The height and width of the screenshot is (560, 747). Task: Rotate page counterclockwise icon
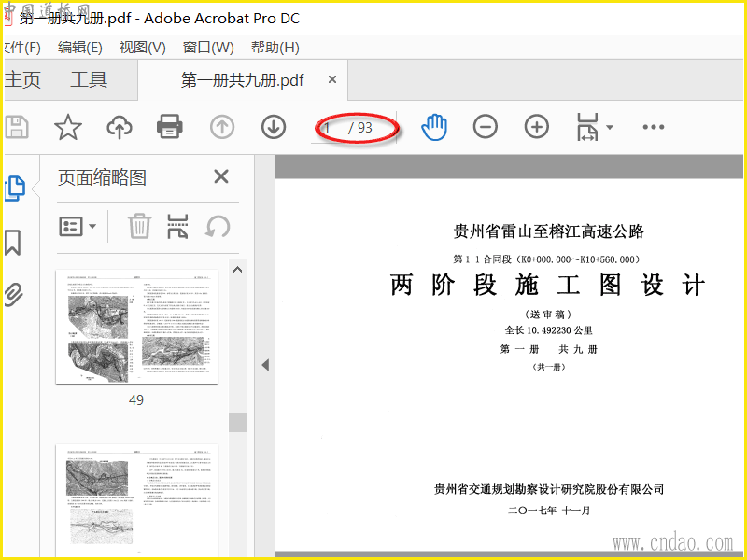[218, 226]
